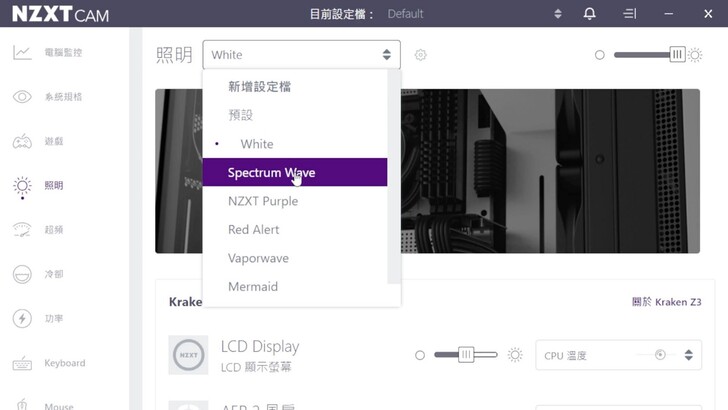Go to 遊戲 games label
728x410 pixels.
coord(54,141)
